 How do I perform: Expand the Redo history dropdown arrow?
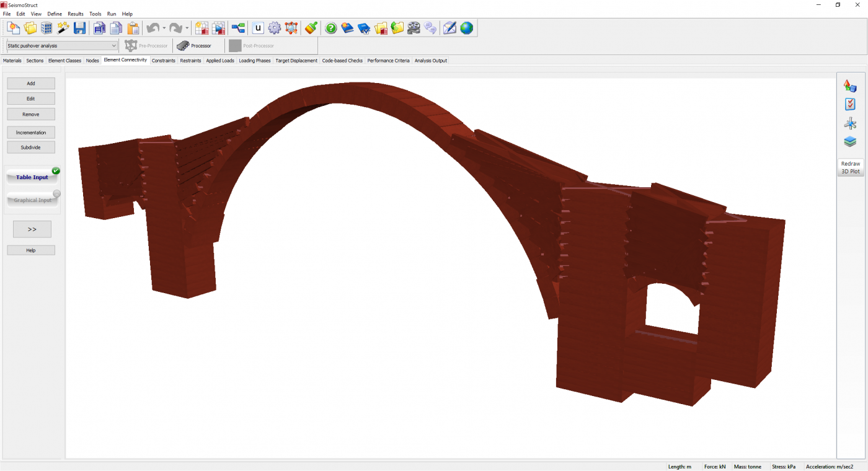click(187, 28)
